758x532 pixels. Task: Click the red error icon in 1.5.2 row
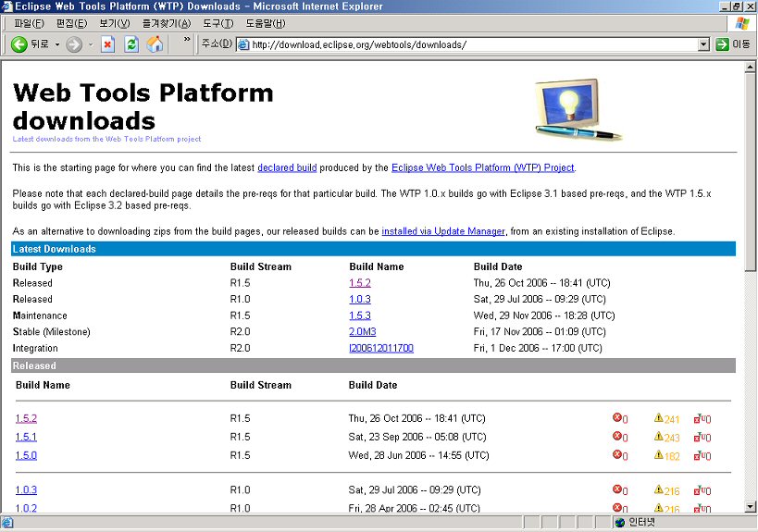(x=616, y=417)
